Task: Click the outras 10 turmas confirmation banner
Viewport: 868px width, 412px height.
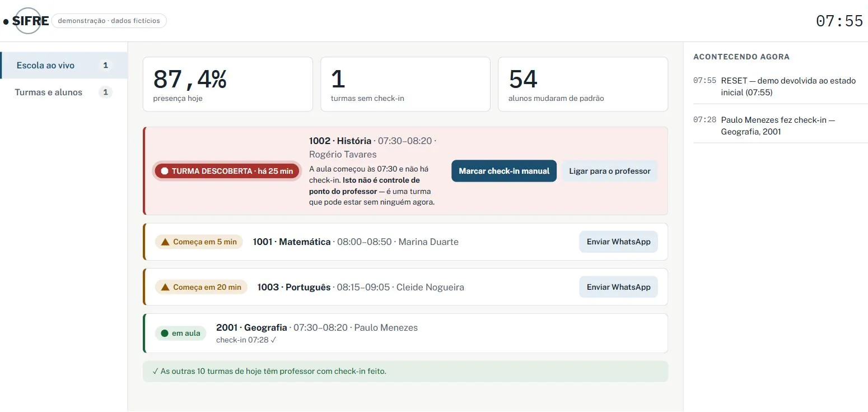Action: click(x=405, y=371)
